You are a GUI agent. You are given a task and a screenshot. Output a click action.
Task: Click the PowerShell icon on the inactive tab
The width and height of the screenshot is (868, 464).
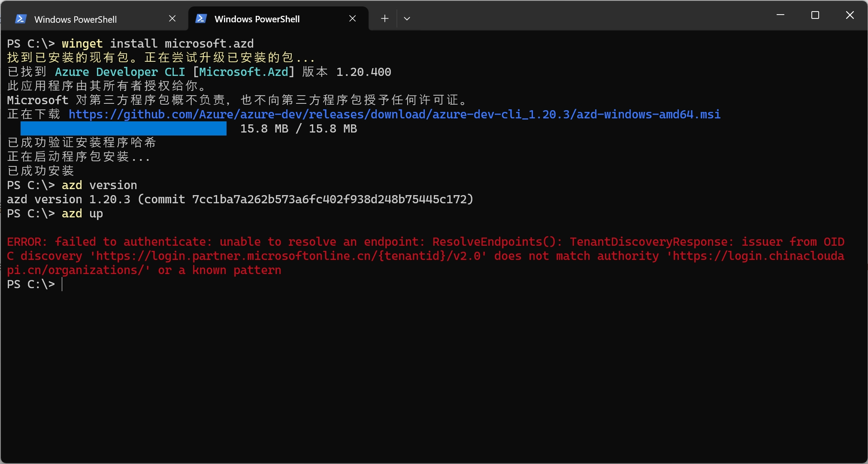pyautogui.click(x=21, y=19)
